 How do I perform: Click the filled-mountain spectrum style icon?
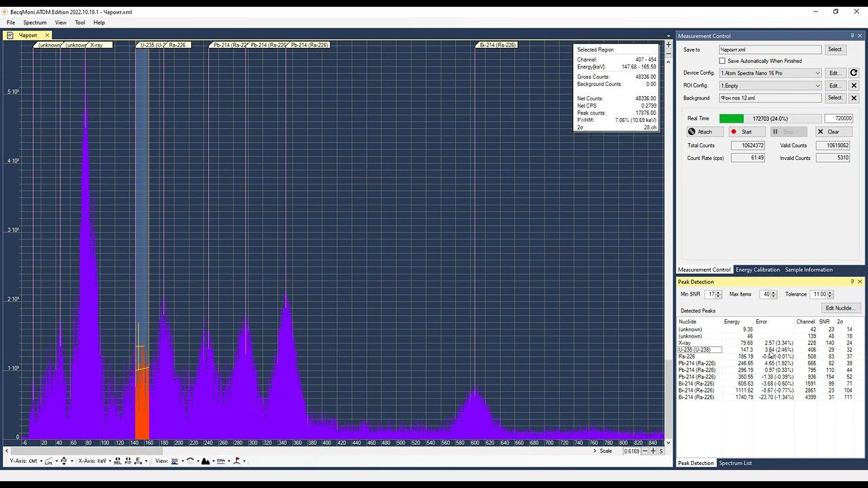pyautogui.click(x=205, y=461)
